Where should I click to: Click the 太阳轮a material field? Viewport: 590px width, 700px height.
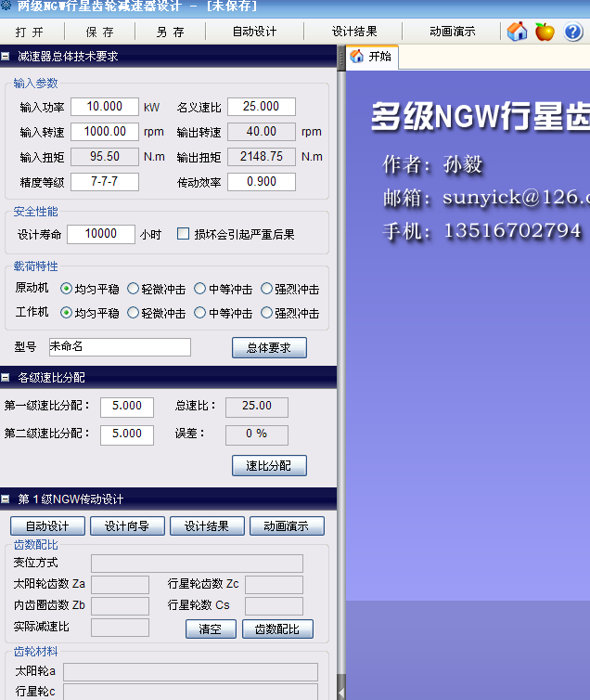[x=190, y=672]
